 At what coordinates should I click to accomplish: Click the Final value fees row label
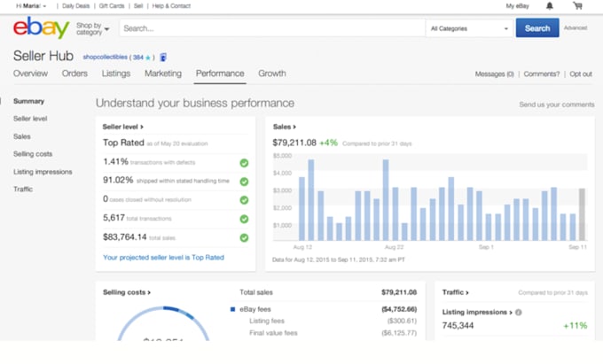point(273,333)
